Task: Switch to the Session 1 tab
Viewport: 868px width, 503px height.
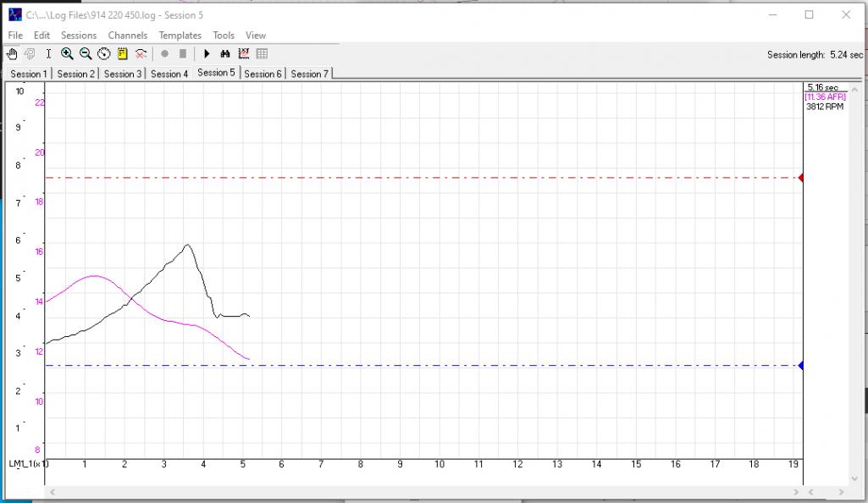Action: pos(29,74)
